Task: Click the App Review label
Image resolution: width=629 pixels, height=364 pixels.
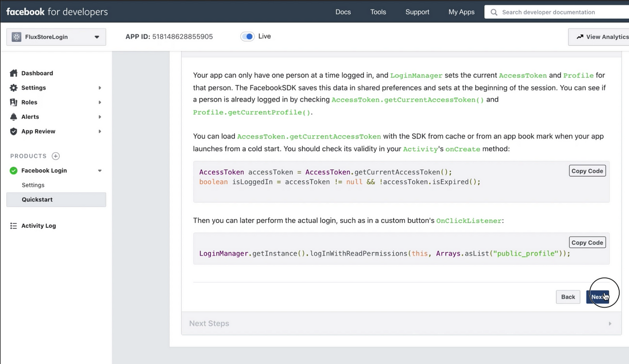Action: pyautogui.click(x=38, y=132)
